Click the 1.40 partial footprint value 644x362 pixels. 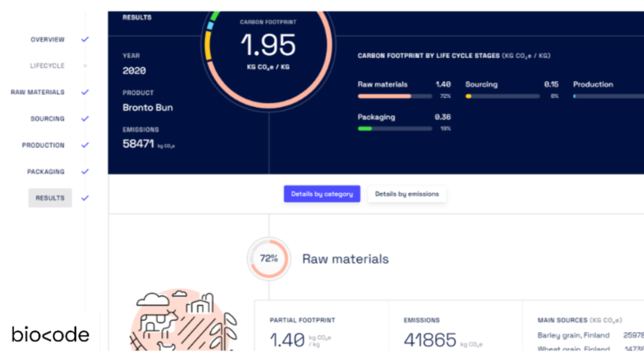(287, 340)
